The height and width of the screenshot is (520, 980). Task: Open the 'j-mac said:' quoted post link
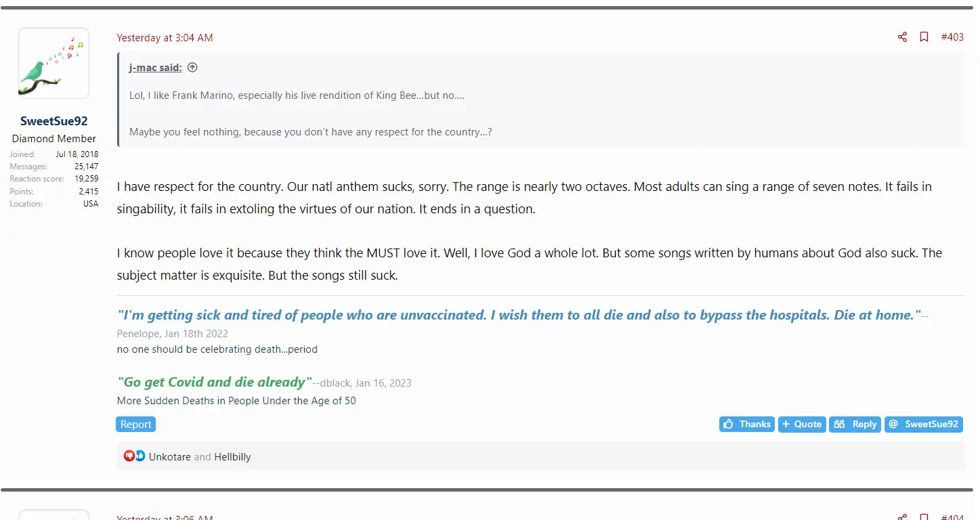click(155, 68)
